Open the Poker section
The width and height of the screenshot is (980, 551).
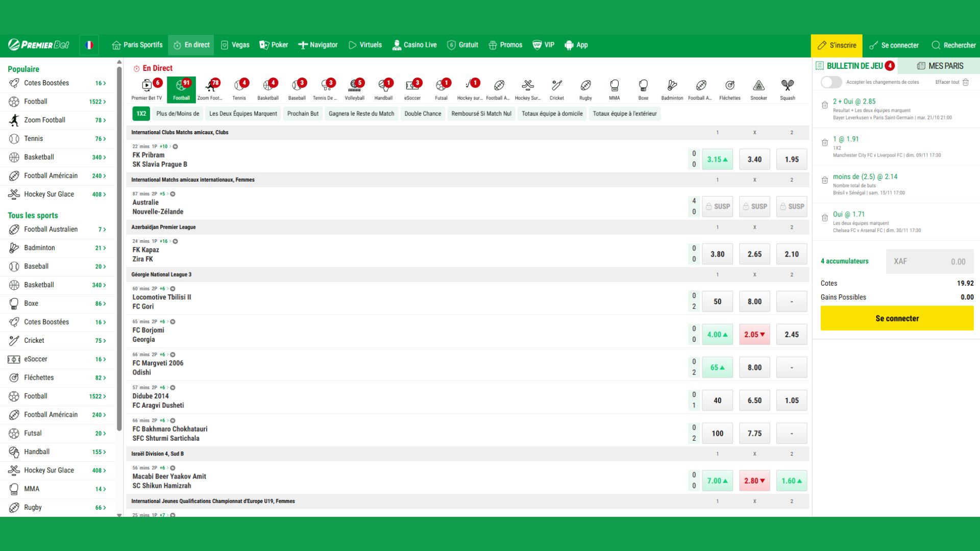click(x=274, y=45)
